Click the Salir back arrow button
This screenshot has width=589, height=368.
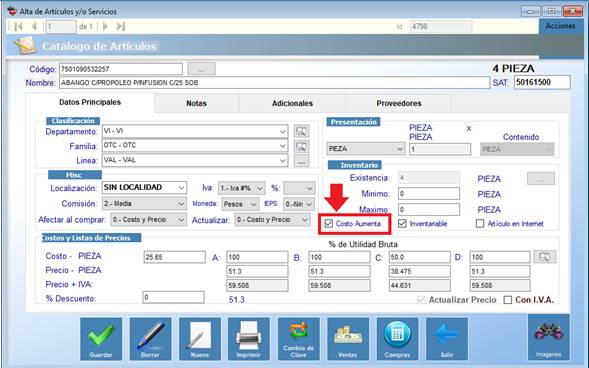click(447, 339)
